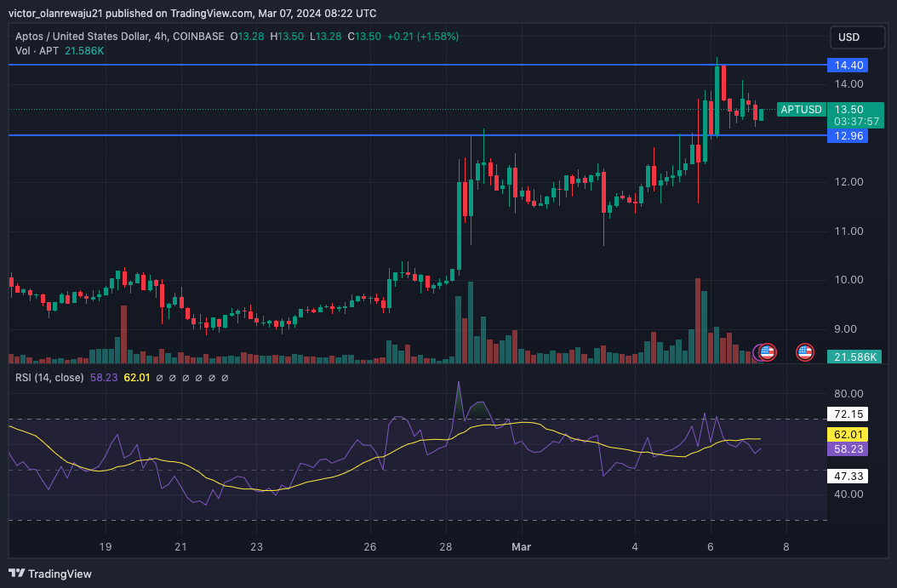This screenshot has width=897, height=588.
Task: Select the Vol · APT indicator legend
Action: (x=37, y=51)
